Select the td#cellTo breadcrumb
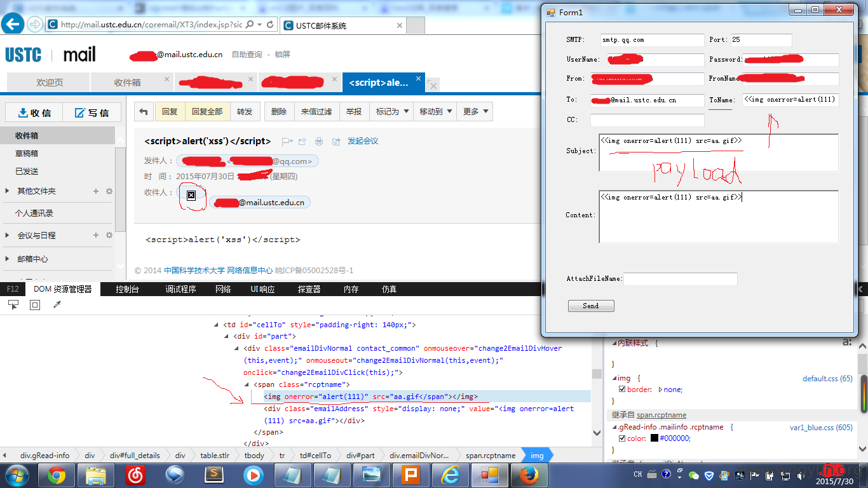 (316, 456)
